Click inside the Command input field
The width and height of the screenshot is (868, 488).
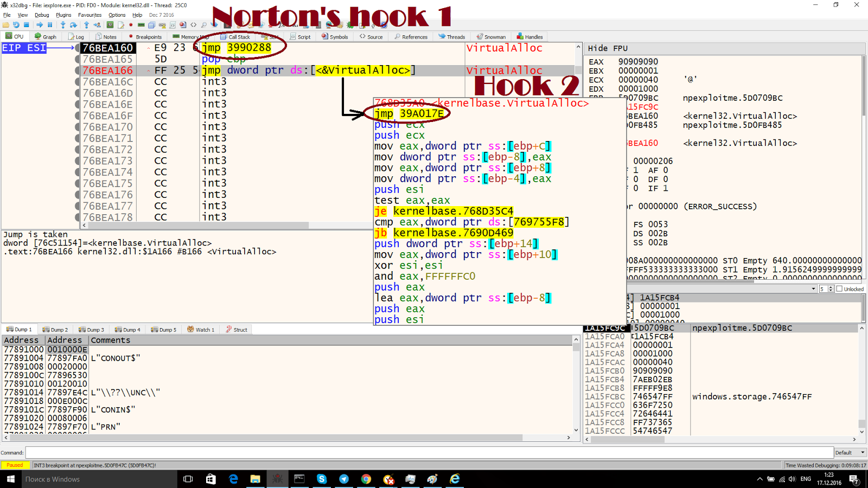[429, 452]
